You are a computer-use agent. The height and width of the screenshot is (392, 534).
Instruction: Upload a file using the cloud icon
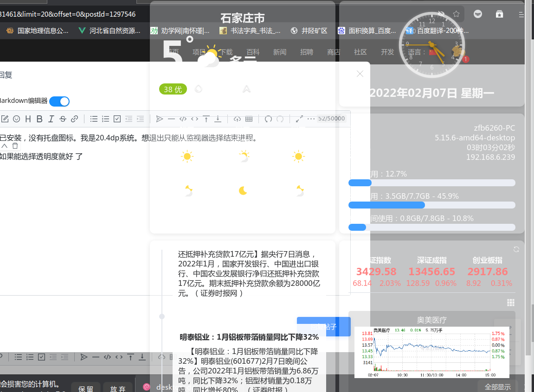click(238, 119)
